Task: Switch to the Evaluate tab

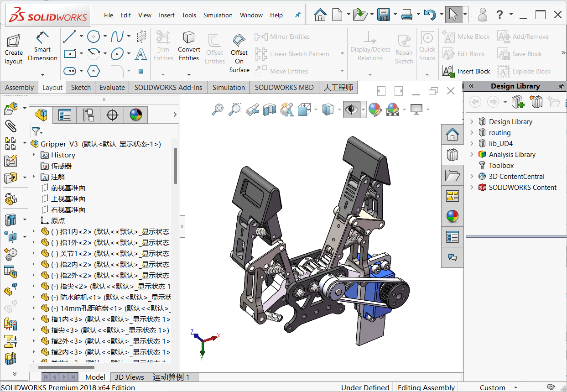Action: click(x=112, y=88)
